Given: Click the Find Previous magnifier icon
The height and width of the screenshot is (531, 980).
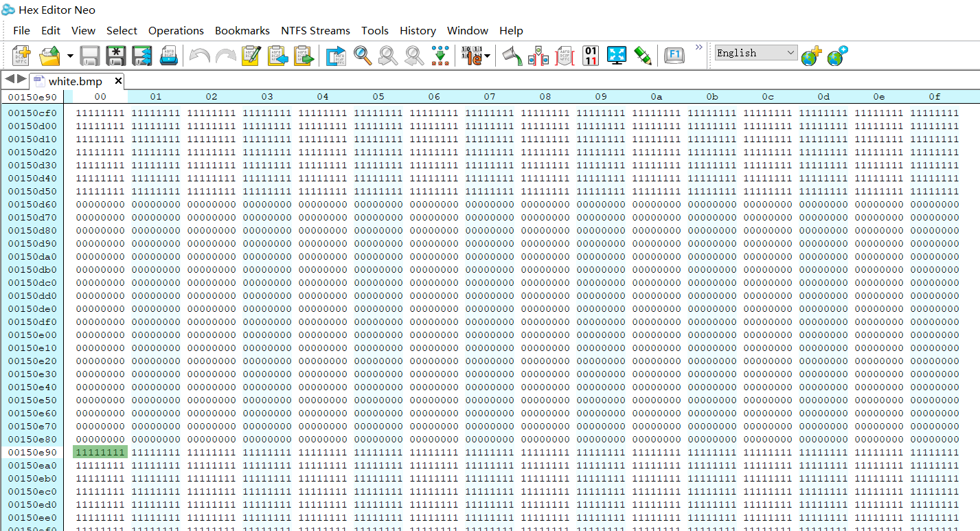Looking at the screenshot, I should (x=414, y=55).
